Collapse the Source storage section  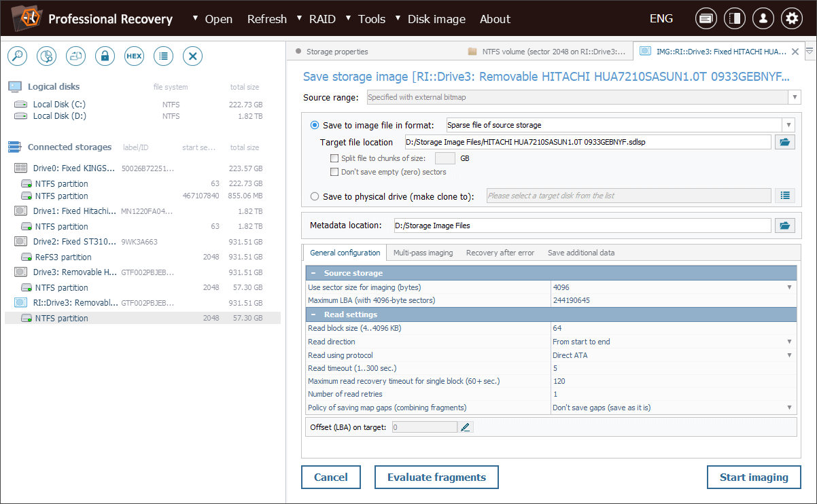(x=314, y=273)
